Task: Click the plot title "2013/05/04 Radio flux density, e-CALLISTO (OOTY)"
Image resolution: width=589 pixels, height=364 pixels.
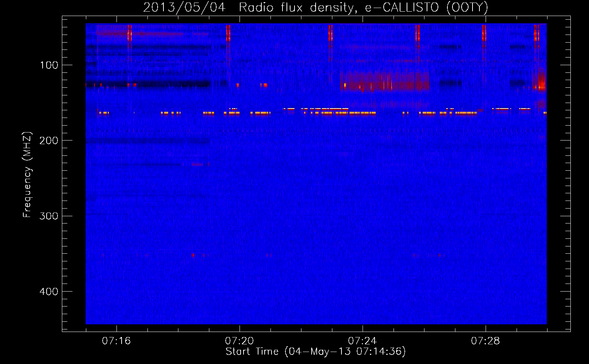Action: click(x=315, y=7)
